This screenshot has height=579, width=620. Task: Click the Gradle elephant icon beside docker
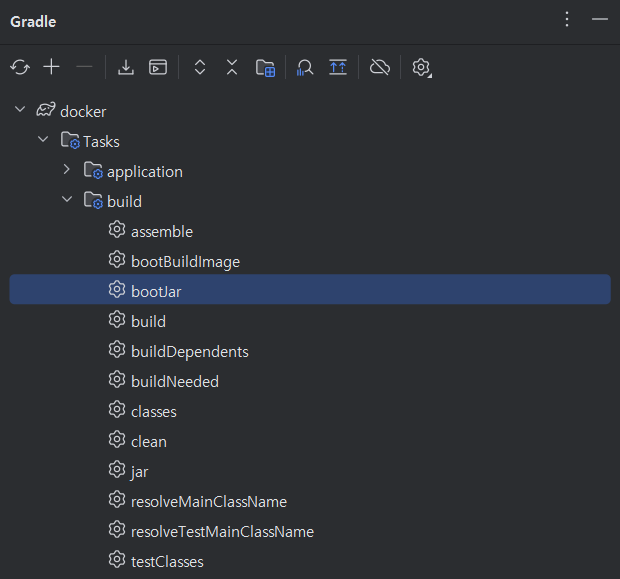(46, 110)
